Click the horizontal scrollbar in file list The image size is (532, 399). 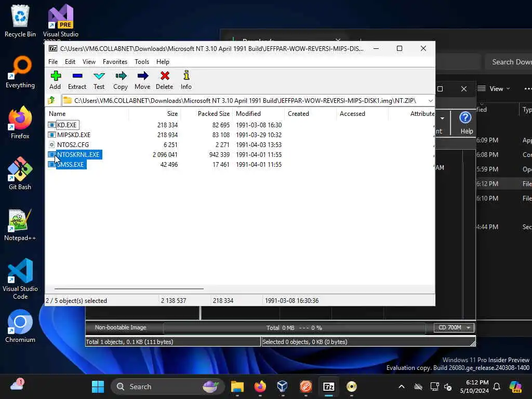pos(129,289)
